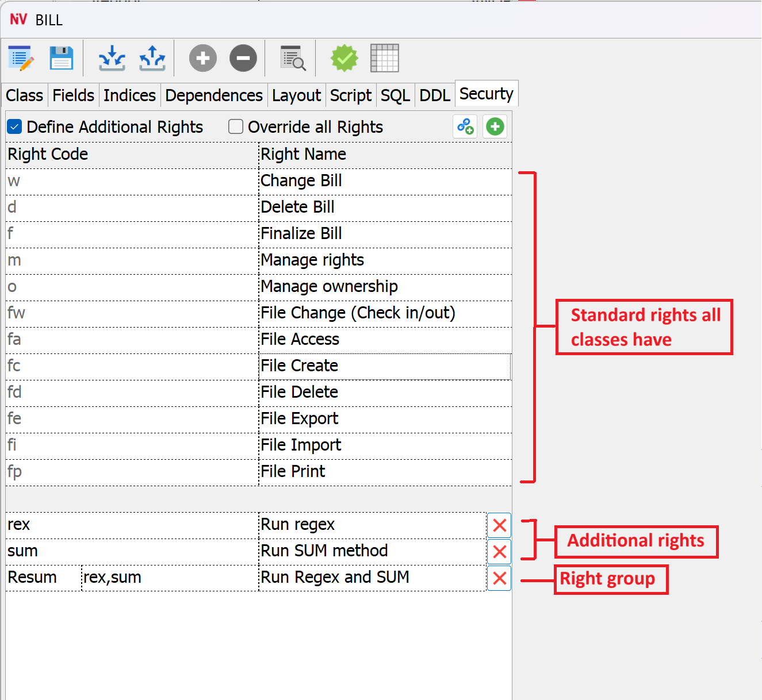Open the table grid icon
The height and width of the screenshot is (700, 762).
[384, 58]
